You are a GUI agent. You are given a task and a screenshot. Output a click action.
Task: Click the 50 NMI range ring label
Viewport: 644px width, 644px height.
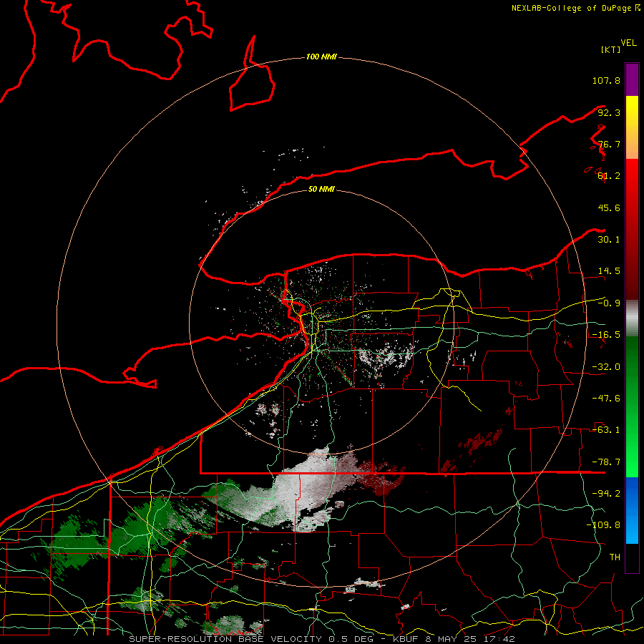tap(321, 190)
